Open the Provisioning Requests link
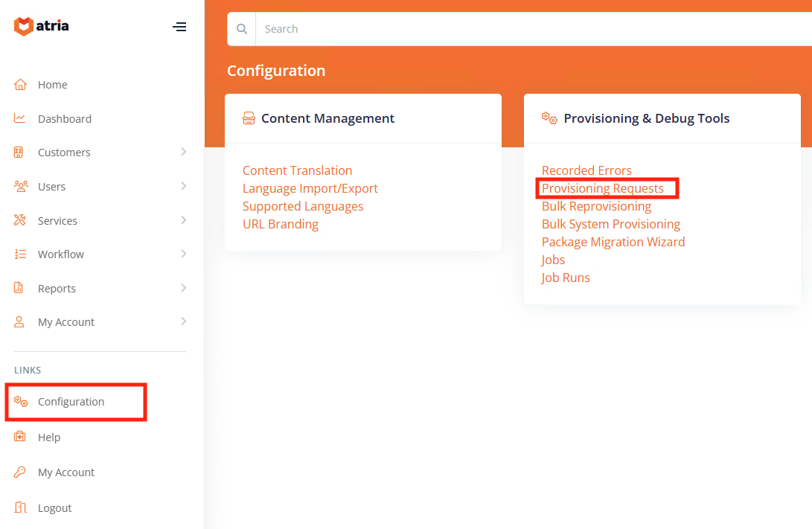The width and height of the screenshot is (812, 529). tap(602, 188)
